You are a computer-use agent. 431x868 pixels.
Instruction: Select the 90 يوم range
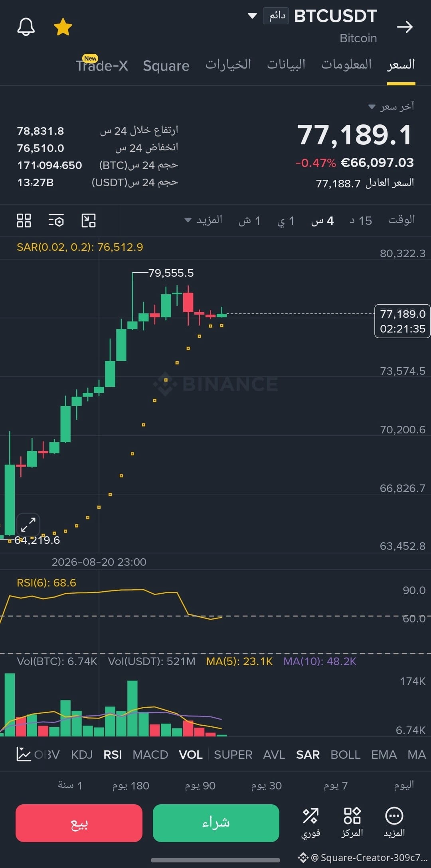pyautogui.click(x=200, y=785)
